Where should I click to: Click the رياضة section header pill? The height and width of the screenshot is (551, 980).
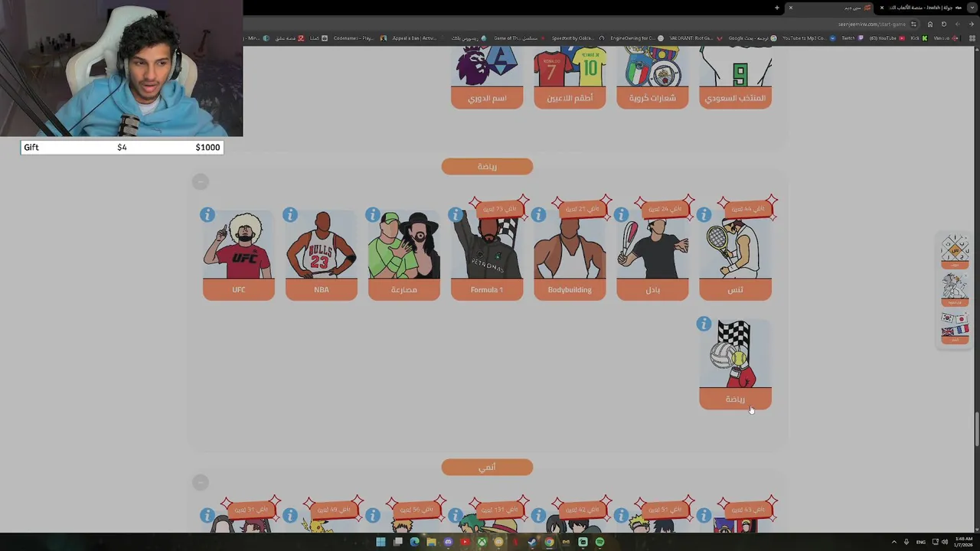[487, 166]
